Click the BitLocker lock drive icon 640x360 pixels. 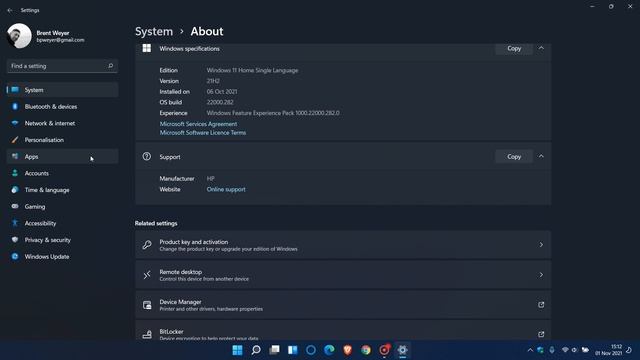pyautogui.click(x=147, y=334)
